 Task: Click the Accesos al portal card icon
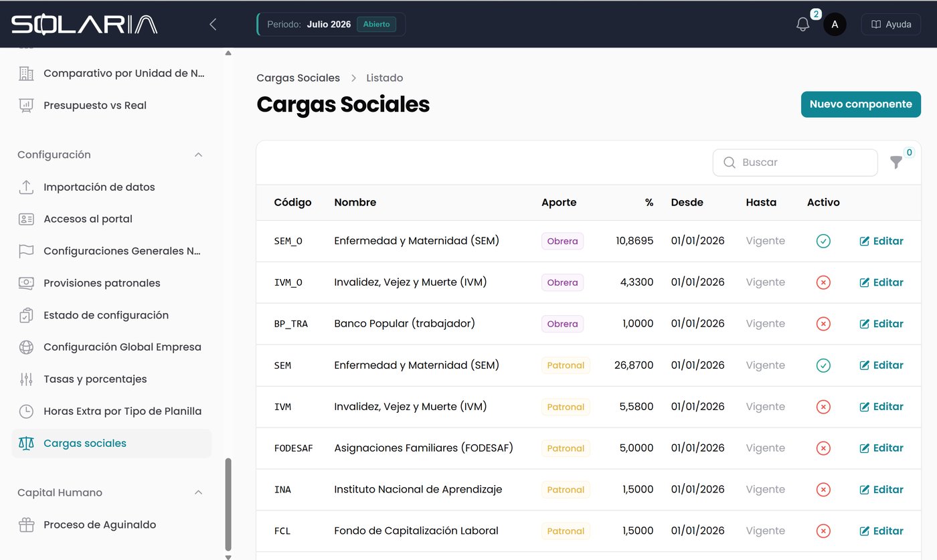click(x=26, y=219)
